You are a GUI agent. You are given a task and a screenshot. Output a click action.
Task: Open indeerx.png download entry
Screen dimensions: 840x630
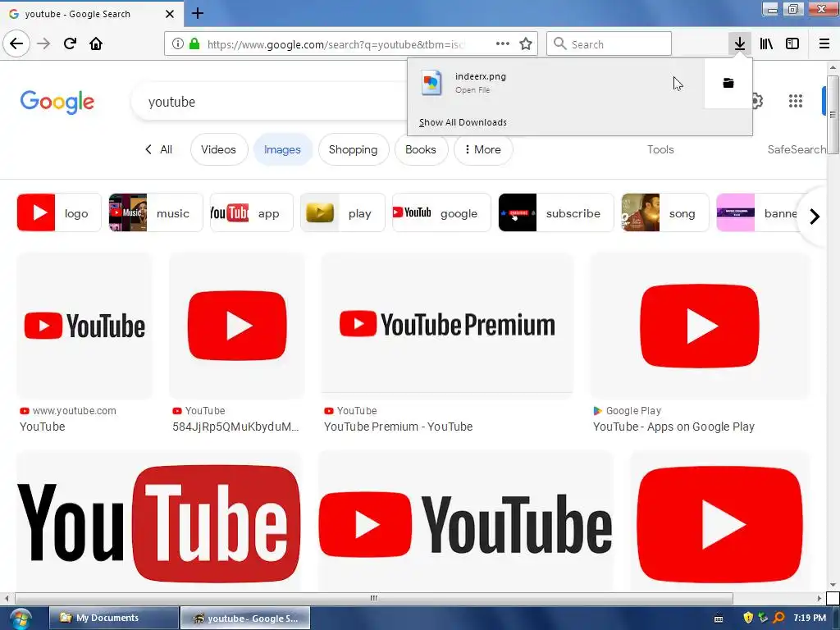555,83
